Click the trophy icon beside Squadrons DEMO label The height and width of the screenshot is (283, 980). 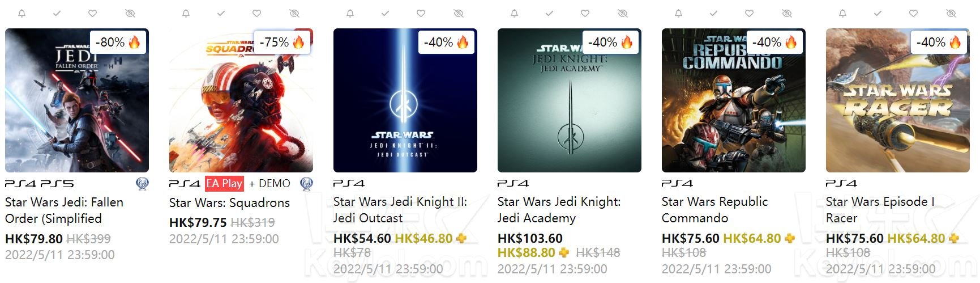(306, 184)
